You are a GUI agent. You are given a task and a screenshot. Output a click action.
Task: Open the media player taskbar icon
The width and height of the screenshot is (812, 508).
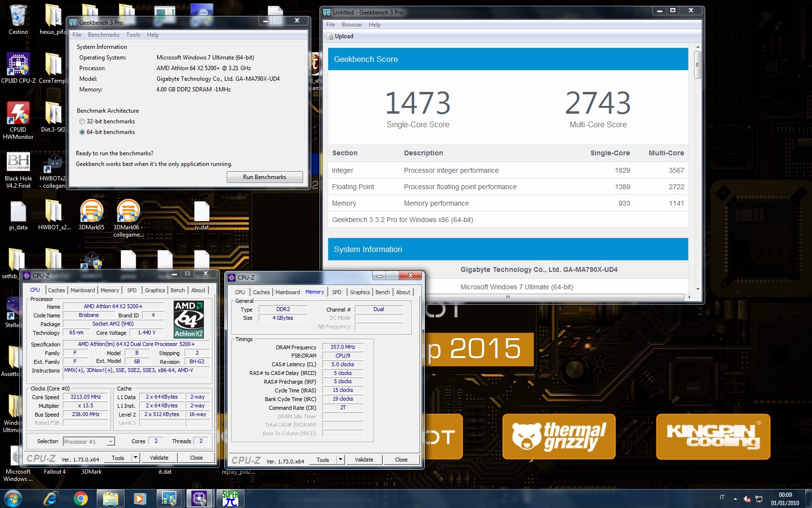(140, 498)
